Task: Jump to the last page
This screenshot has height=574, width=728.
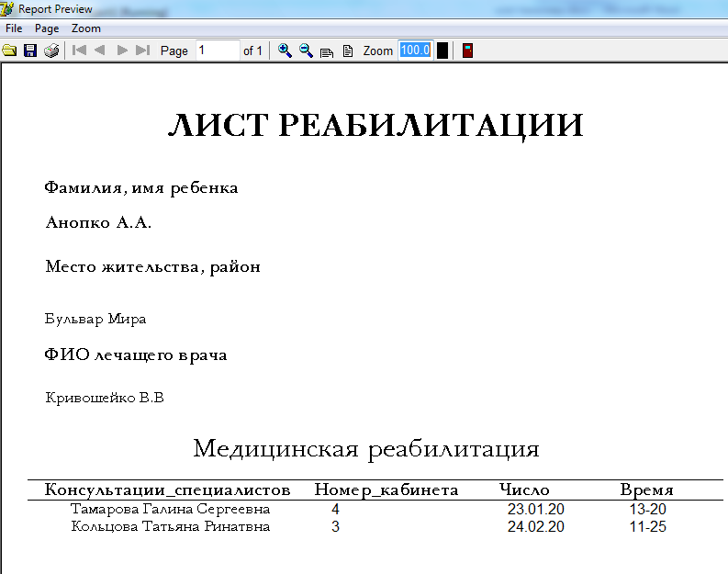Action: [142, 51]
